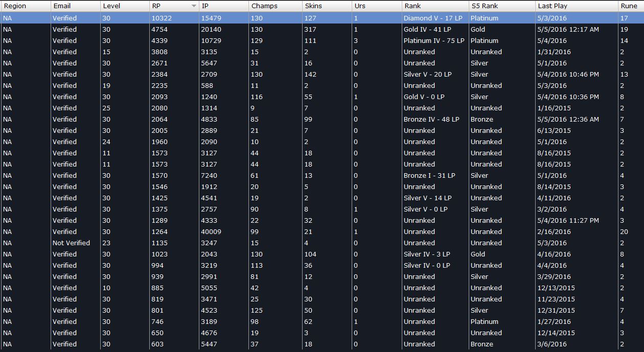The width and height of the screenshot is (644, 352).
Task: Click the Not Verified email cell
Action: point(71,243)
